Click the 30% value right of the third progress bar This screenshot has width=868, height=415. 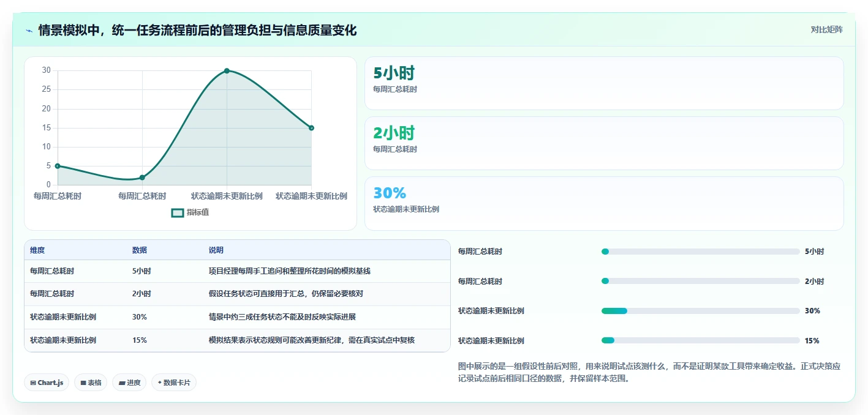pyautogui.click(x=812, y=311)
